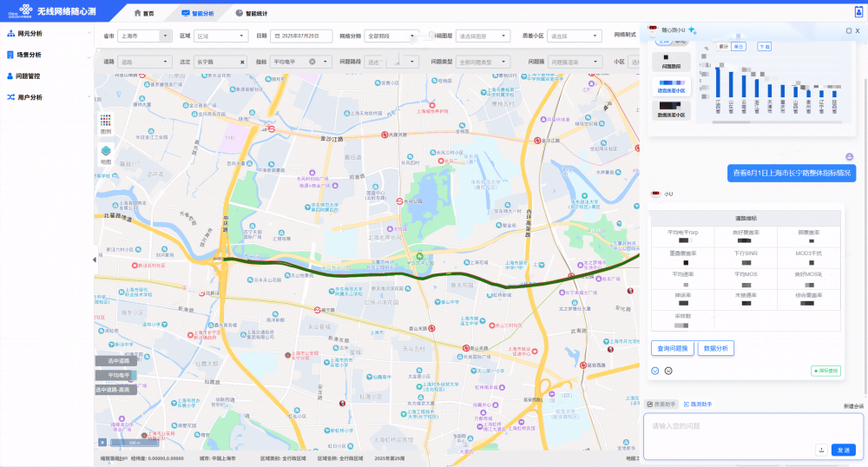Click the 下载 chart download button
This screenshot has width=868, height=467.
[x=764, y=47]
